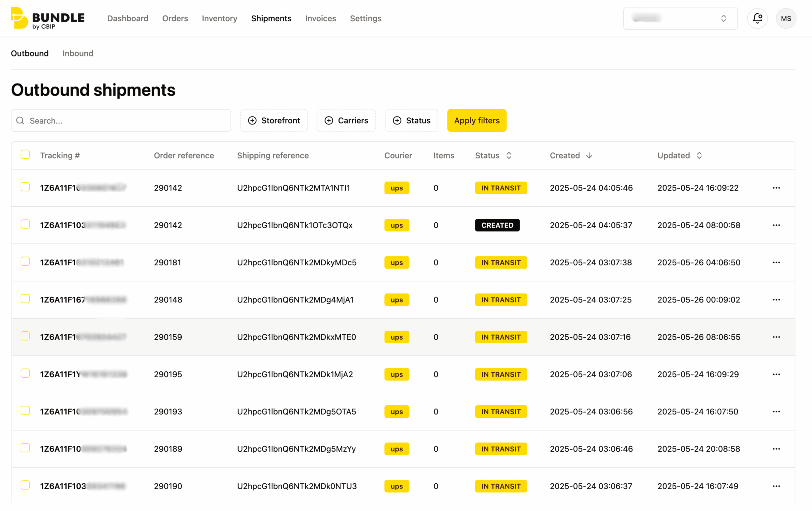Open three-dot menu for the CREATED shipment
The width and height of the screenshot is (812, 511).
(776, 225)
